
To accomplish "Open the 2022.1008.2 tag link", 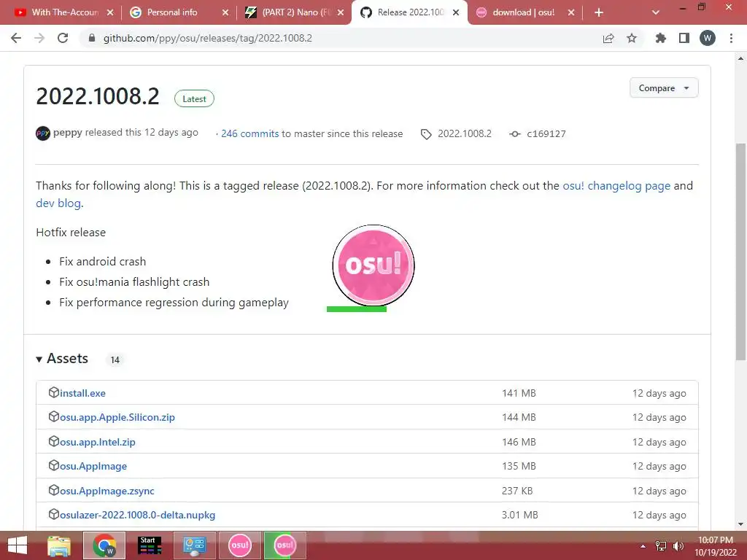I will tap(465, 134).
